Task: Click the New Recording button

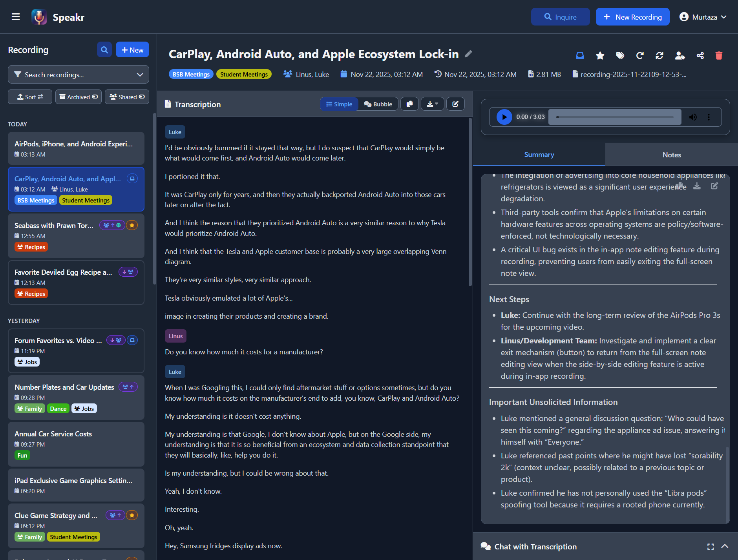Action: pyautogui.click(x=632, y=17)
